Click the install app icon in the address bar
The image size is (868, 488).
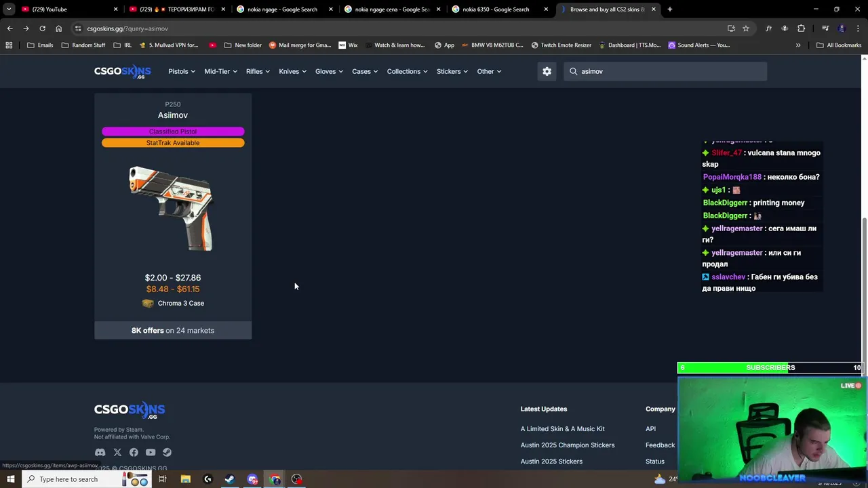click(731, 28)
